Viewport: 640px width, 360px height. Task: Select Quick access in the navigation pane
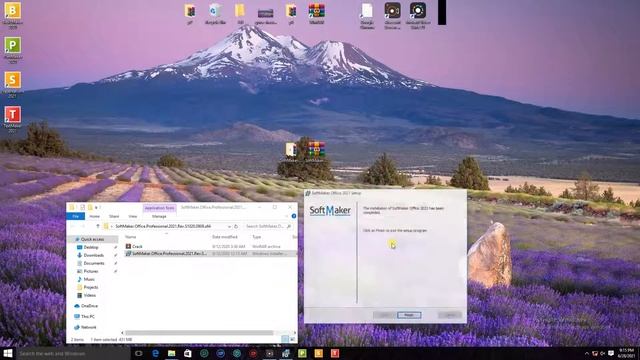pyautogui.click(x=92, y=239)
